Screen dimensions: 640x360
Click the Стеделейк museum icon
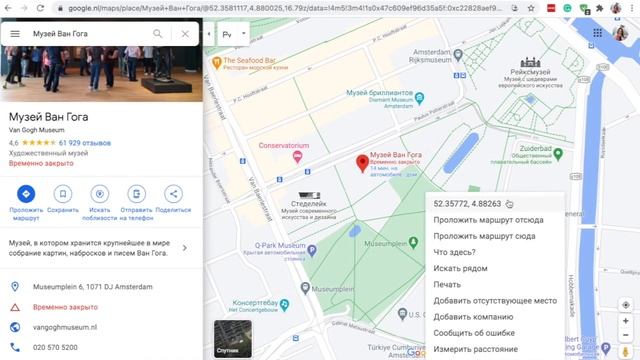point(309,195)
